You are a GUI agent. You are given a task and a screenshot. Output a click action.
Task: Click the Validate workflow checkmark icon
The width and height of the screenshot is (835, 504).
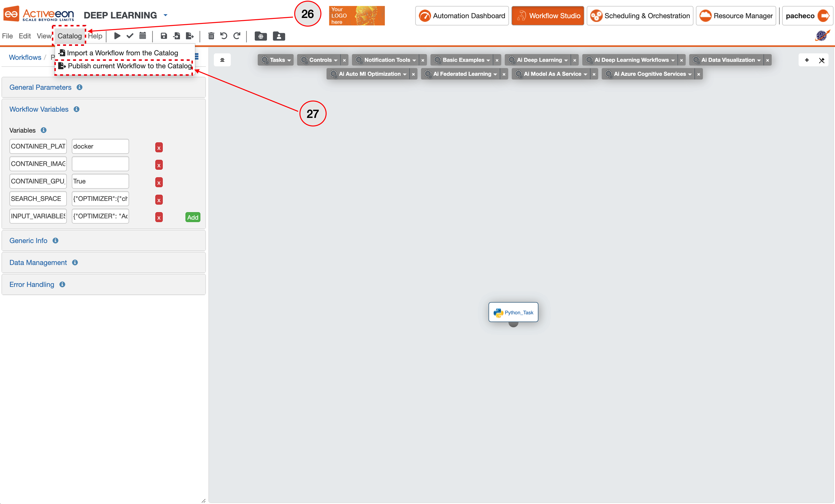[130, 36]
